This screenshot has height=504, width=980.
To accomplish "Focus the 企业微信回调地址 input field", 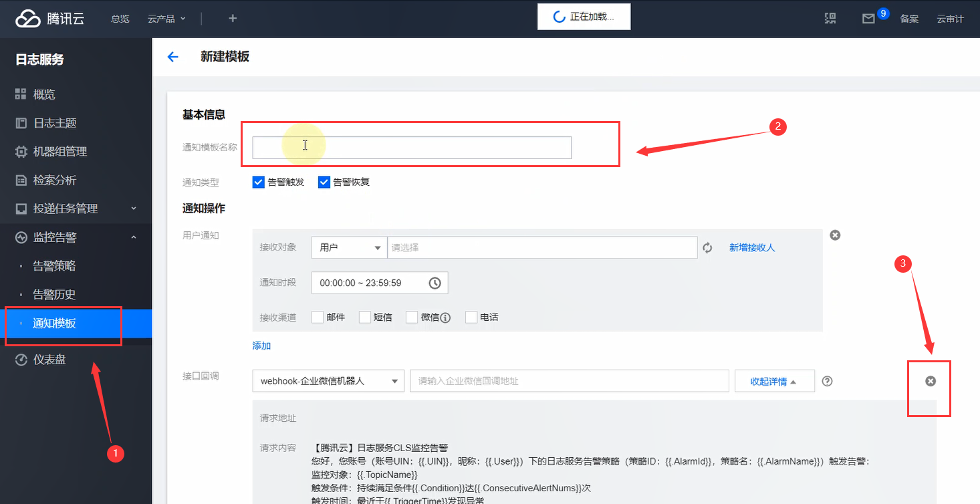I will point(569,381).
